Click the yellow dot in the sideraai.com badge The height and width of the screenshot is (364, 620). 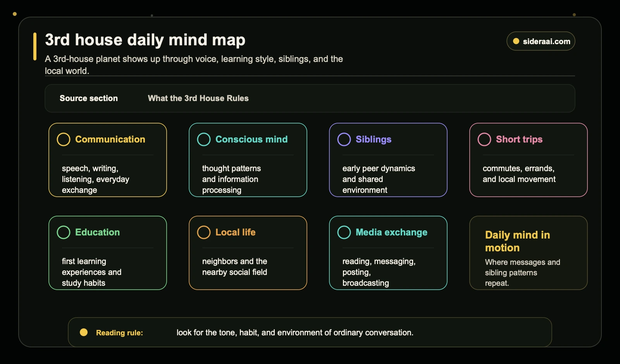coord(516,41)
